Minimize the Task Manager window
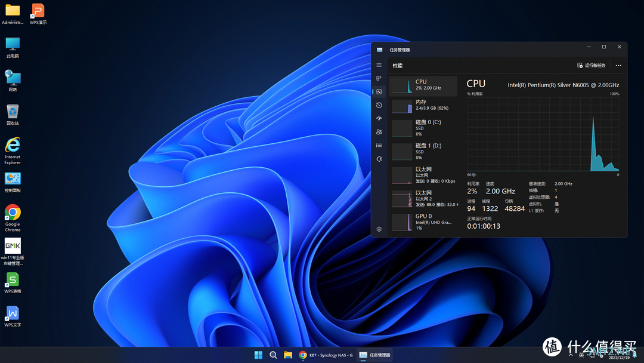Viewport: 644px width, 363px height. coord(589,47)
